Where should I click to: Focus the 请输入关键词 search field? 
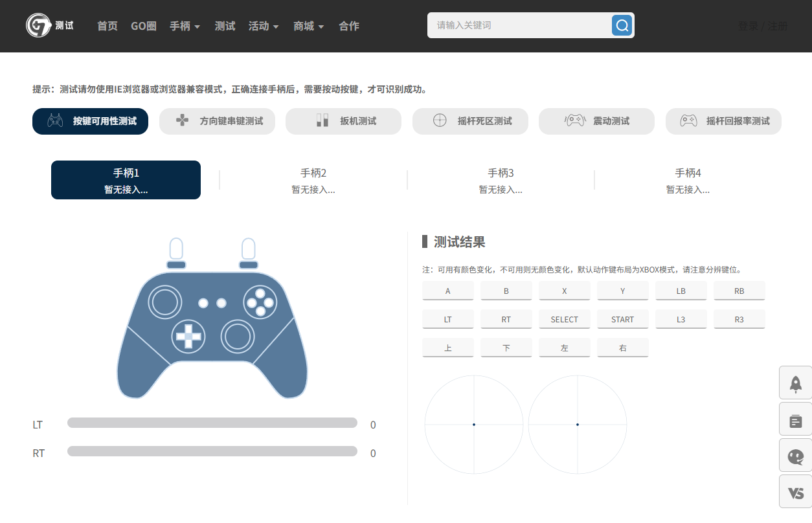point(519,25)
